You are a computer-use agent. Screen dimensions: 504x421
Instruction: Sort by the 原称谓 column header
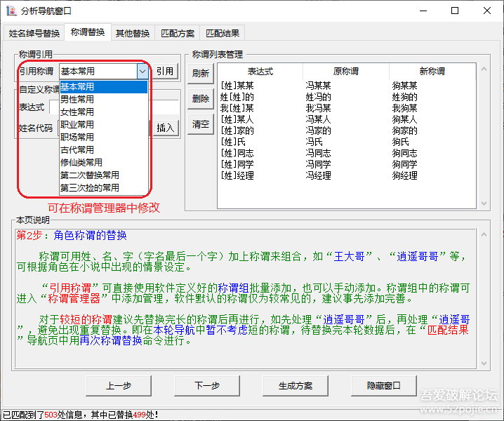(x=346, y=72)
